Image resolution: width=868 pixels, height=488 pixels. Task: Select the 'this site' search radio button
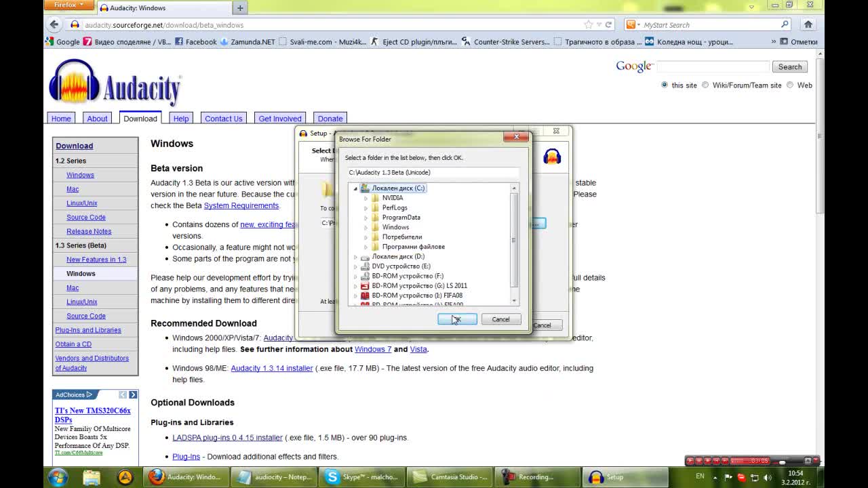click(x=665, y=85)
